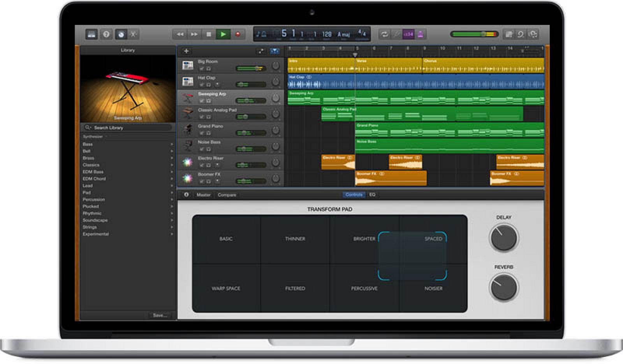Adjust the Sweeping Arp volume slider
This screenshot has width=623, height=364.
(x=249, y=100)
